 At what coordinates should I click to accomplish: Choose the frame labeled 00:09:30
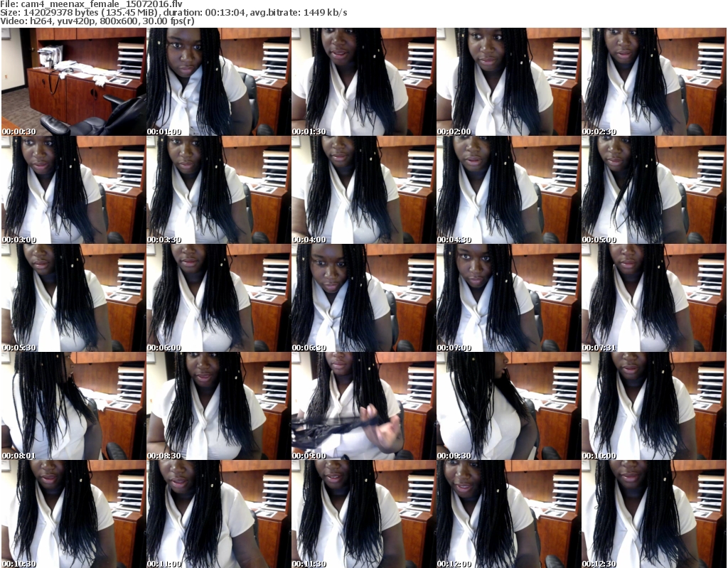click(508, 406)
